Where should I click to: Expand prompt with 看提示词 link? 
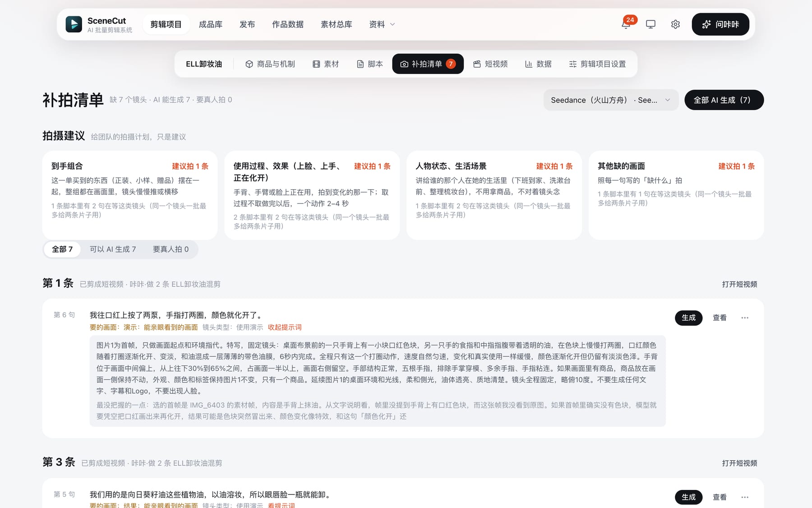[281, 505]
